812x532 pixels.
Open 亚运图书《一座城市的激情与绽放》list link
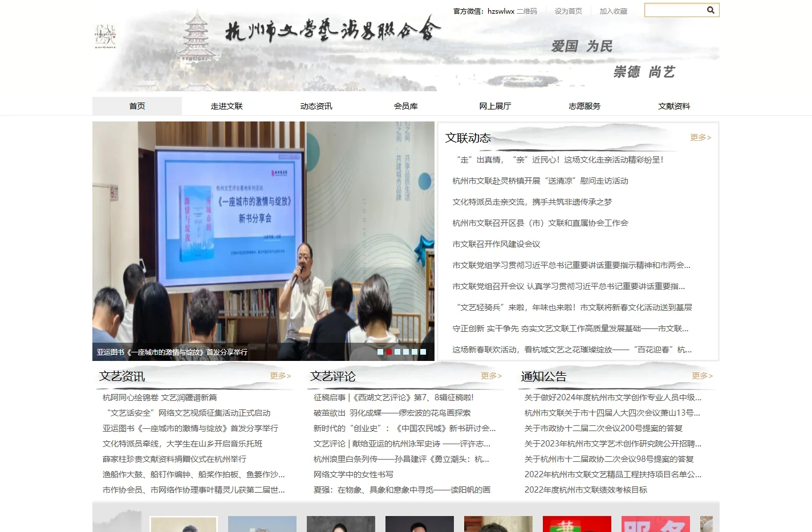coord(190,428)
